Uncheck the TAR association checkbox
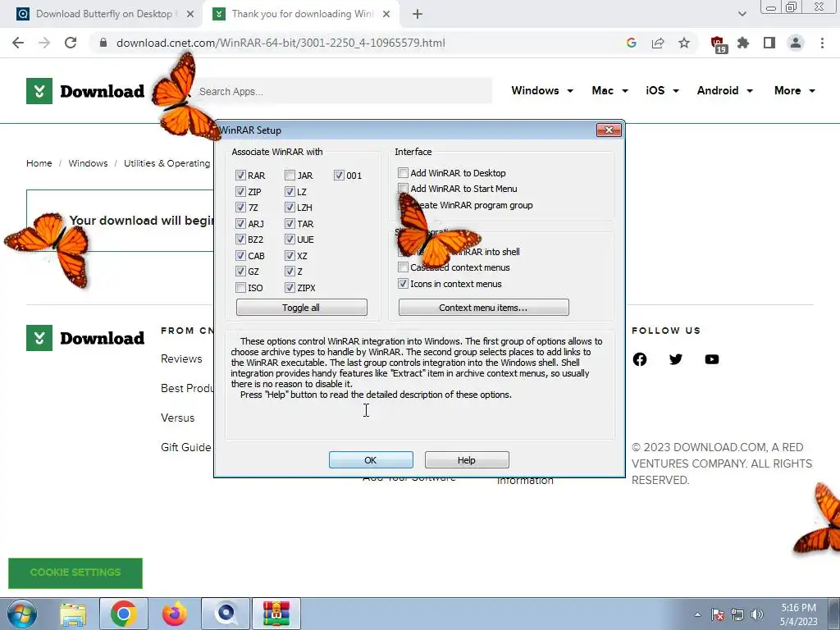The image size is (840, 630). tap(290, 223)
